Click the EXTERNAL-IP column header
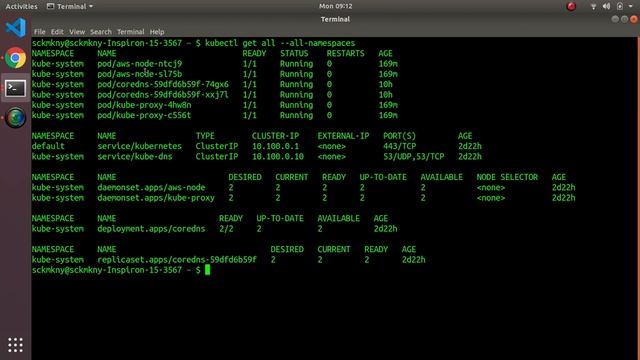 click(x=343, y=136)
